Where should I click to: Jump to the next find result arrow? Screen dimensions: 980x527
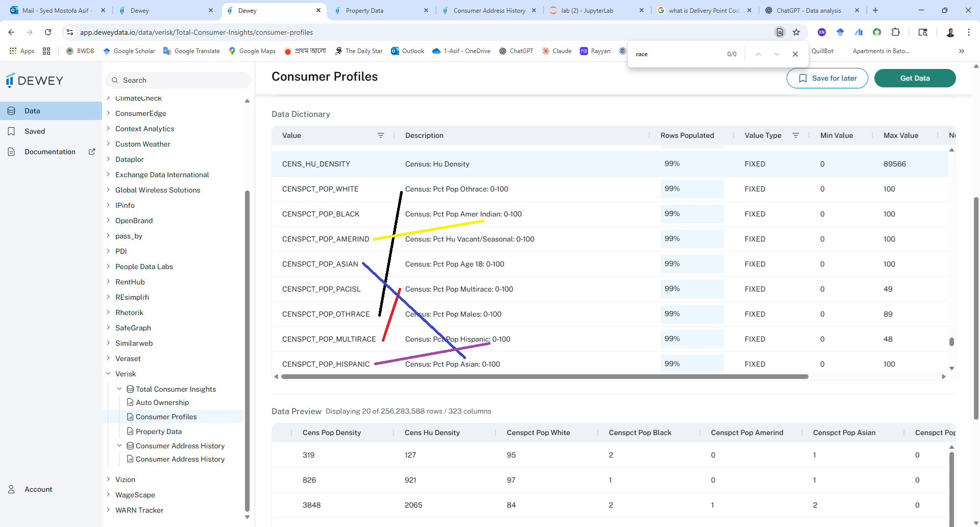coord(777,54)
